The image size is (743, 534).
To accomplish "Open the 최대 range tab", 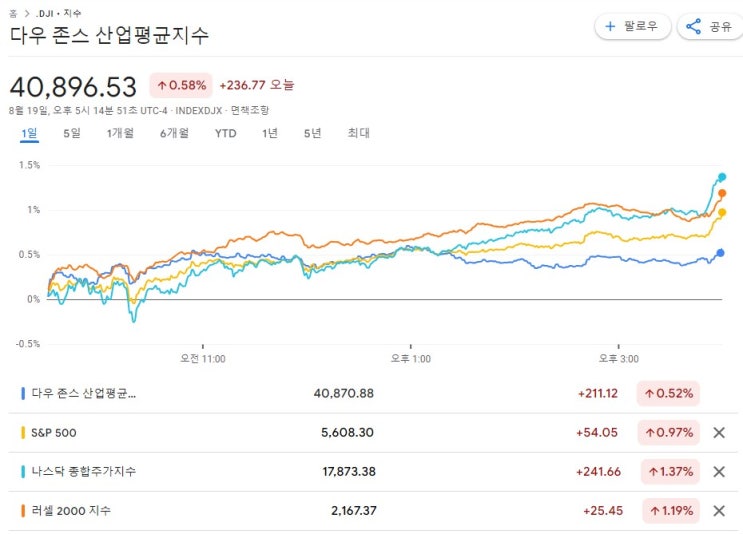I will click(358, 133).
